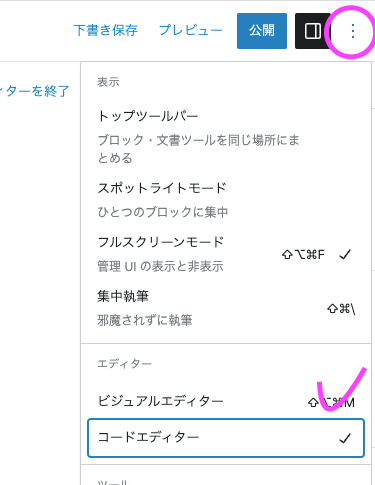The image size is (375, 485).
Task: Click checkmark next to フルスクリーンモード
Action: [345, 255]
